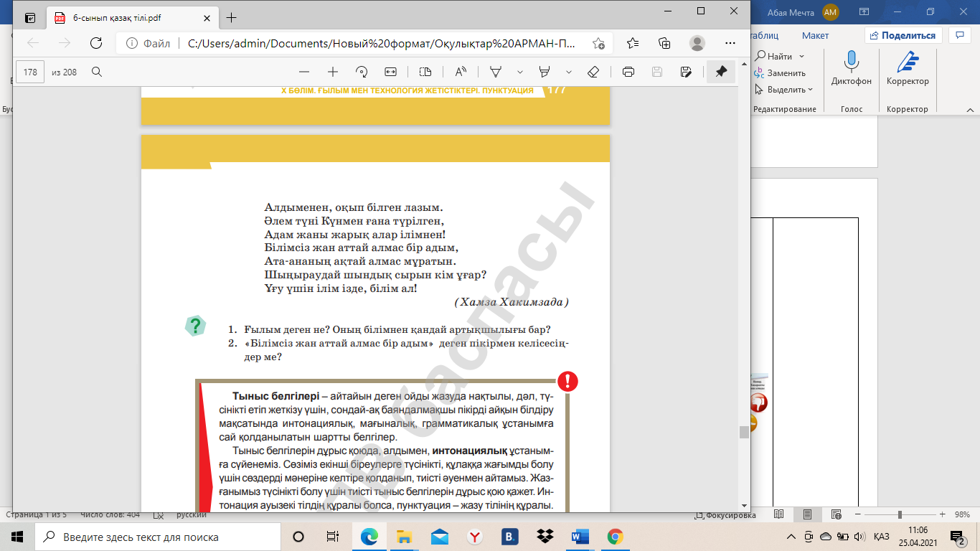Click zoom out minus in Word status bar

(857, 515)
